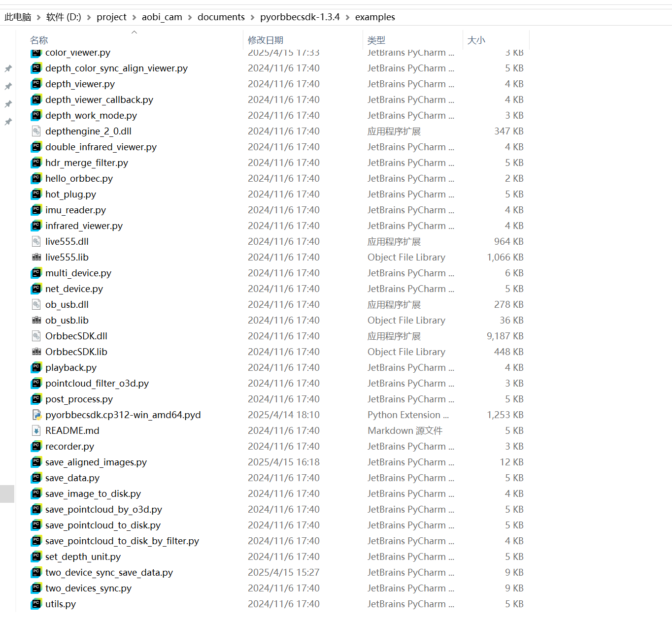The width and height of the screenshot is (672, 620).
Task: Select save_pointcloud_by_o3d.py file name
Action: tap(103, 509)
